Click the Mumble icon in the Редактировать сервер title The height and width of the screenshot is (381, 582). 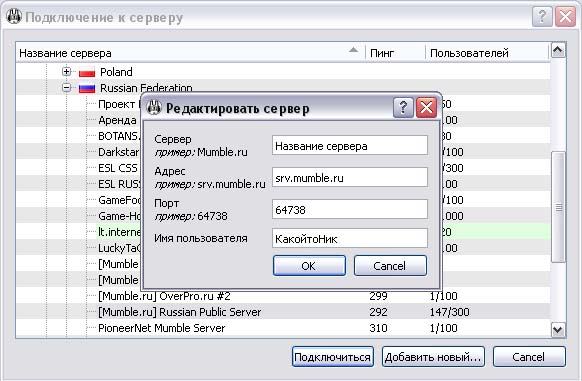154,108
